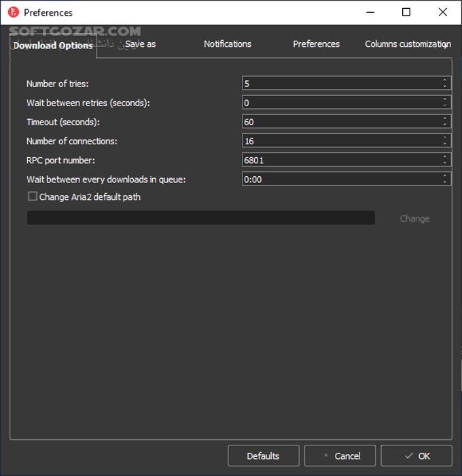
Task: Increase the Timeout seconds value
Action: (x=445, y=118)
